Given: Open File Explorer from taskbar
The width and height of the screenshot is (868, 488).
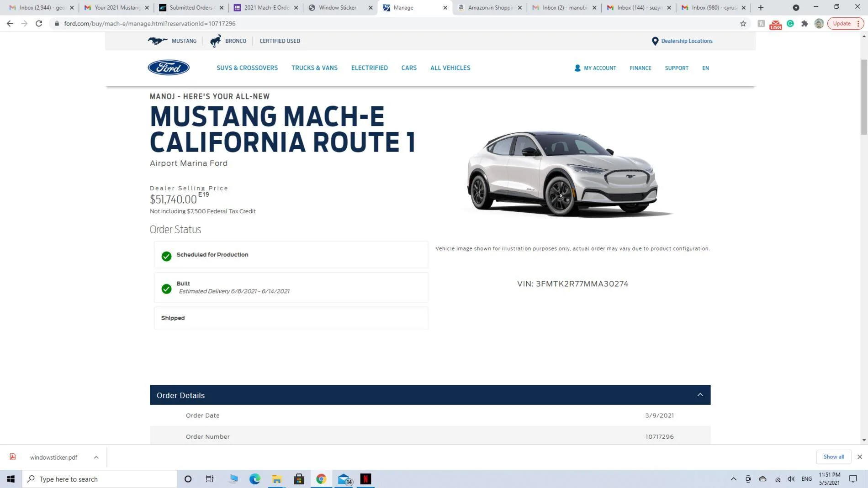Looking at the screenshot, I should click(277, 479).
